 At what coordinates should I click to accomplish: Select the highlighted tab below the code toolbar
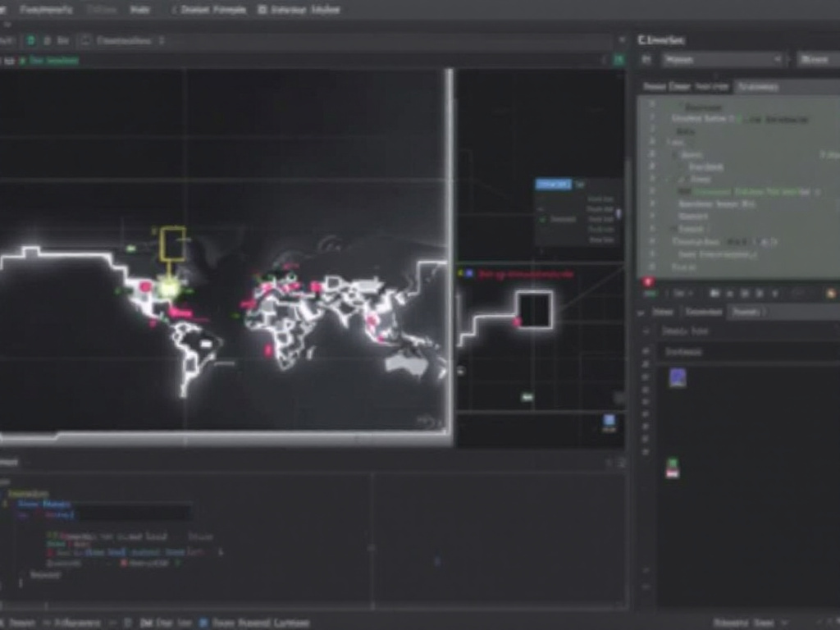pyautogui.click(x=746, y=312)
